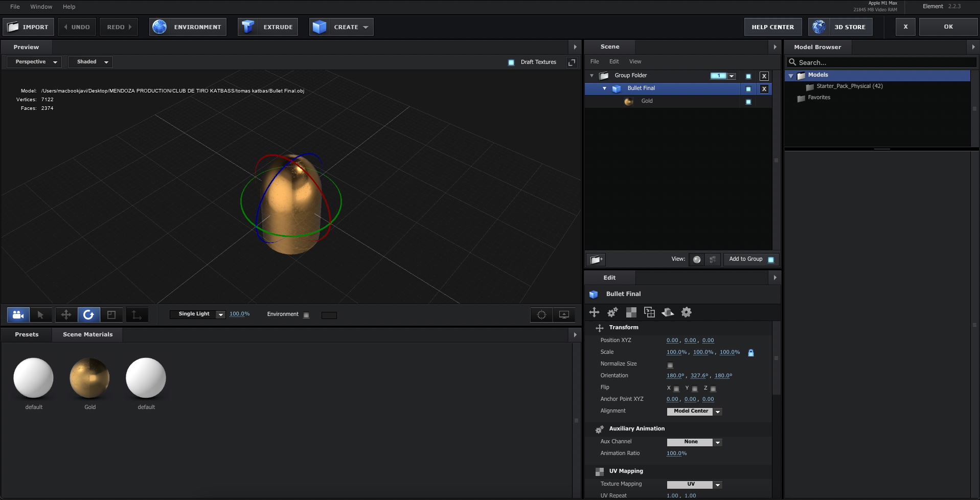
Task: Click the frame-view target icon in Preview
Action: click(541, 315)
